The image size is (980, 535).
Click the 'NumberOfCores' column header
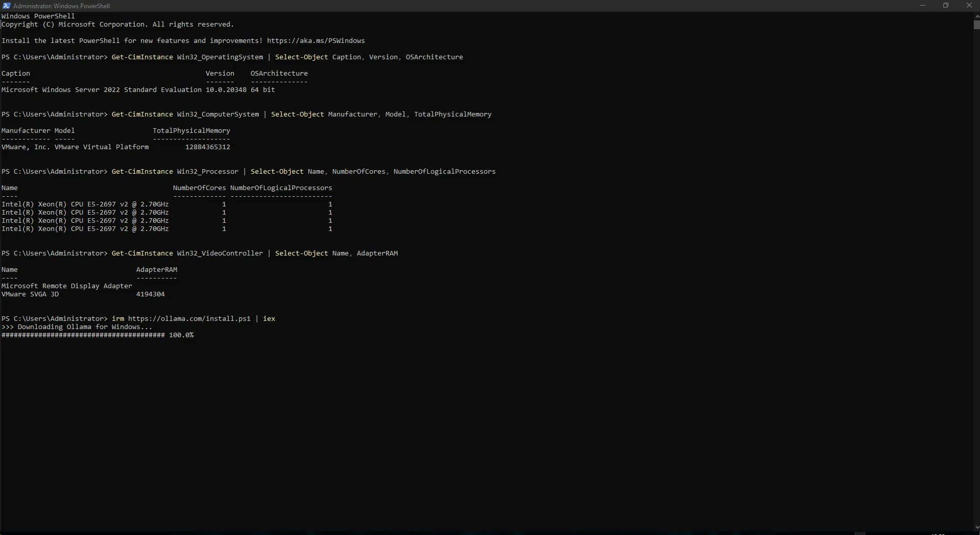(199, 188)
